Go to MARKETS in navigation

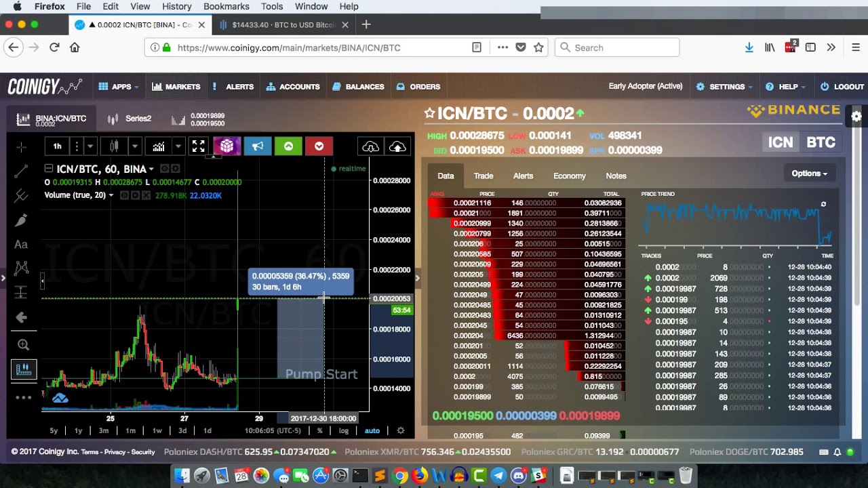(x=176, y=87)
